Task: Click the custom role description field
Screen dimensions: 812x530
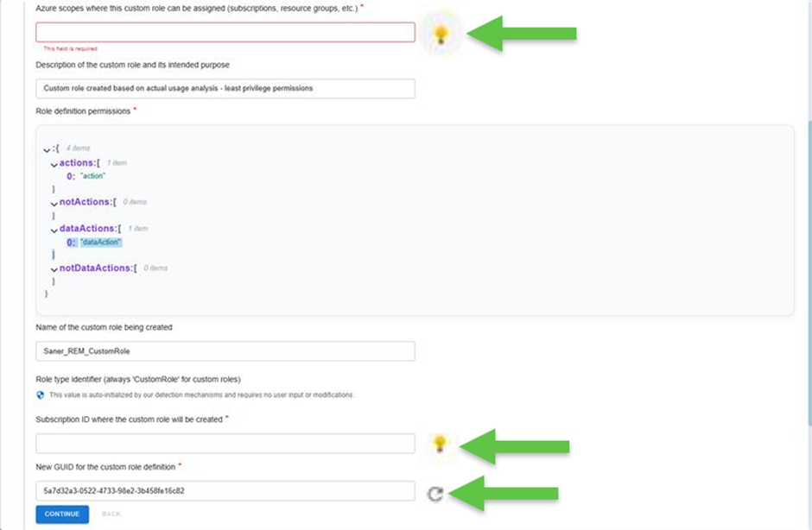Action: pyautogui.click(x=225, y=88)
